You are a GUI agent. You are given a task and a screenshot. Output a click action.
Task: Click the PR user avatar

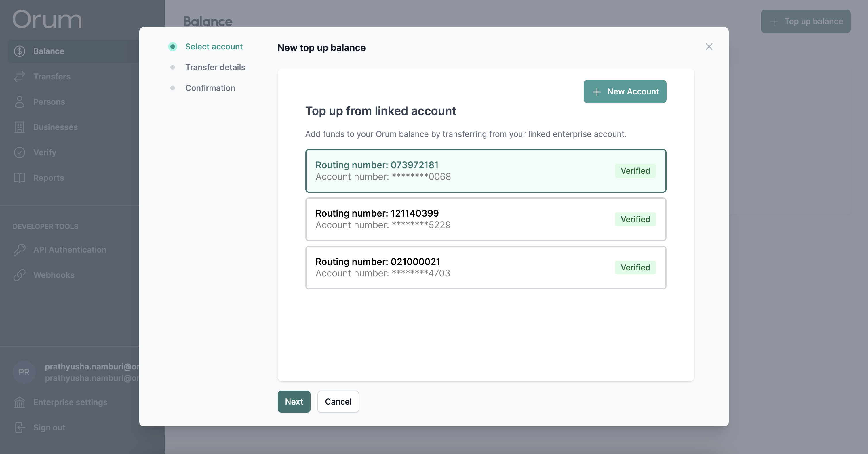point(24,372)
